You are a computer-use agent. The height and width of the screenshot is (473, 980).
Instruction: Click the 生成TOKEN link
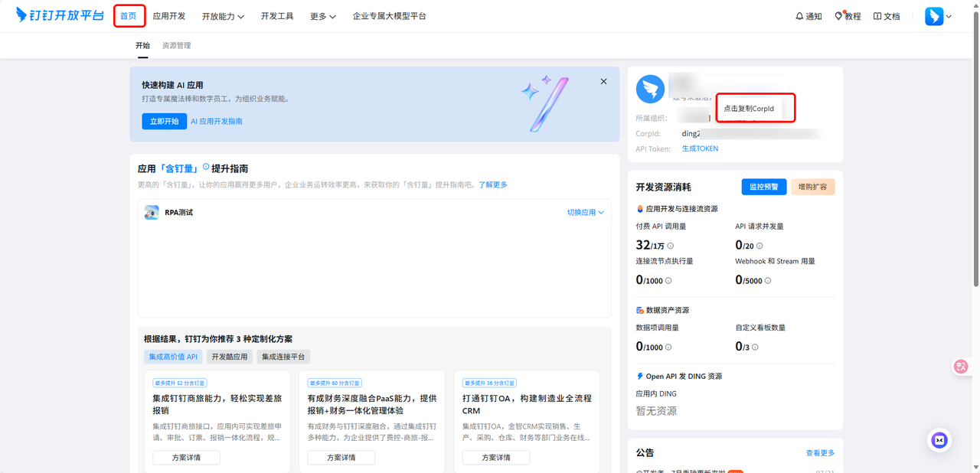tap(700, 148)
